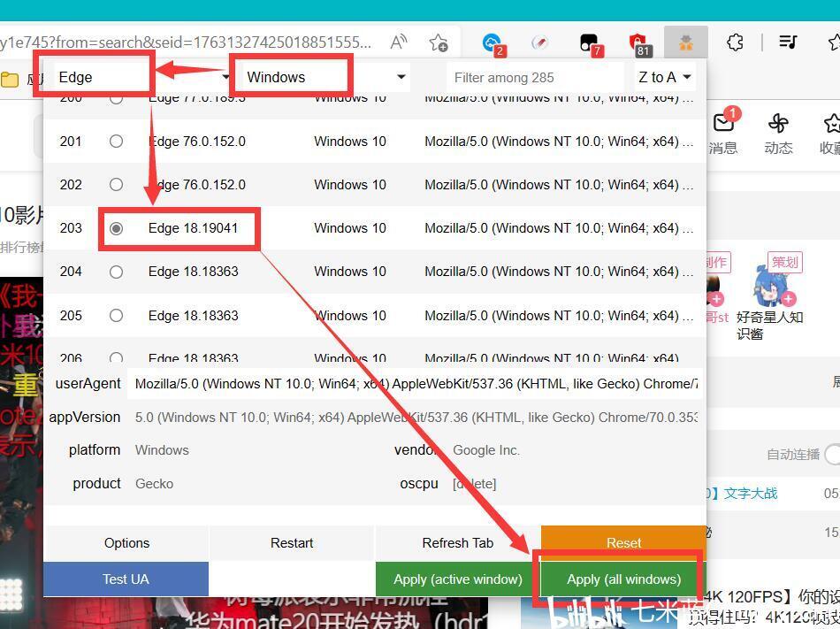Screen dimensions: 840x629
Task: Click the Options button
Action: coord(126,542)
